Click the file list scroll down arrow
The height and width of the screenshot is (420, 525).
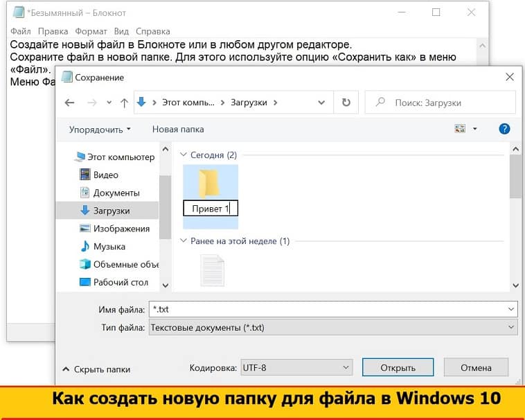tap(515, 286)
